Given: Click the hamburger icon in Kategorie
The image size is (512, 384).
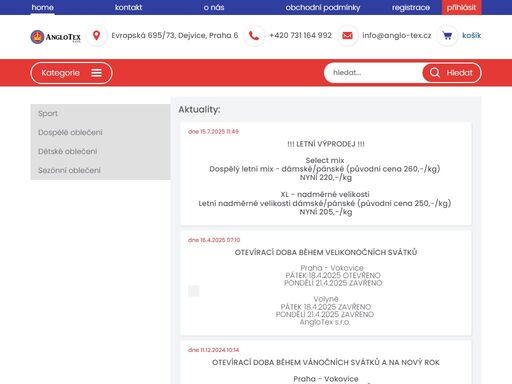Looking at the screenshot, I should coord(97,73).
